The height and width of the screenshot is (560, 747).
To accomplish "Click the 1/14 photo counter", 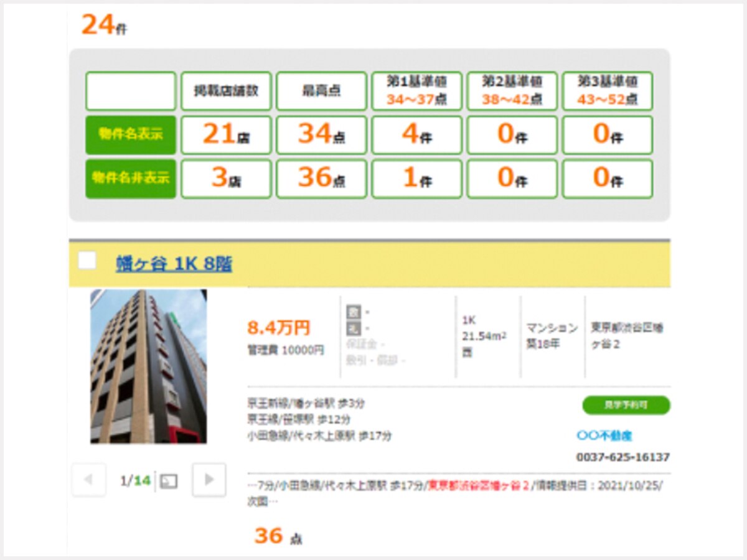I will point(135,480).
